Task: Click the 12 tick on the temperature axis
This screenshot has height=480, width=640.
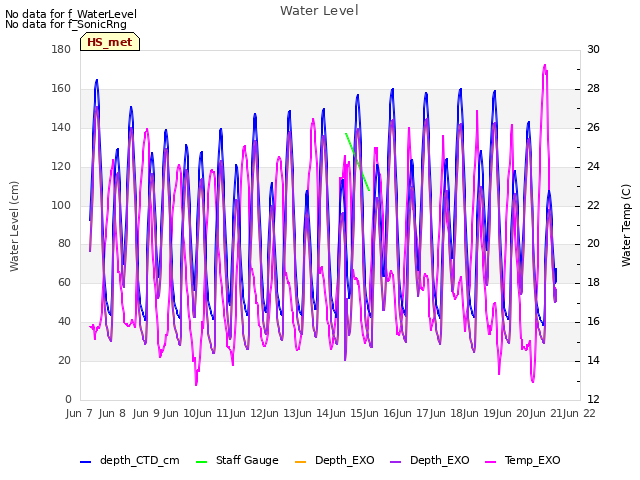Action: tap(593, 400)
